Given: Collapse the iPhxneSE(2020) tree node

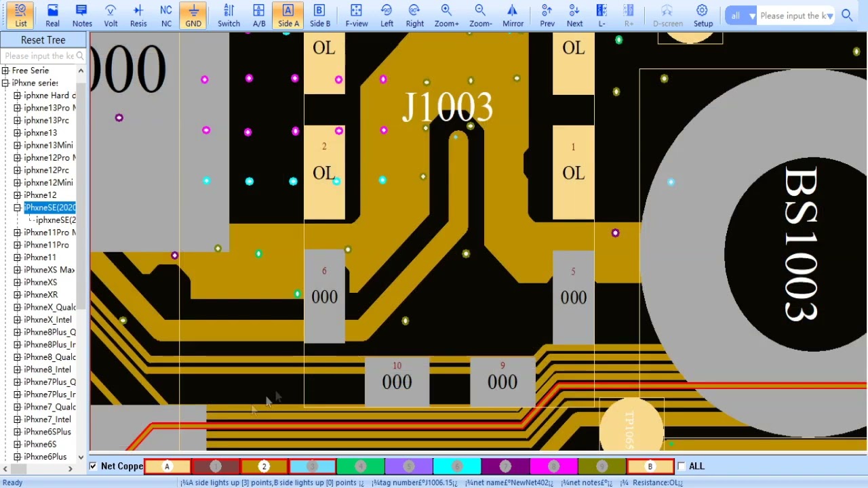Looking at the screenshot, I should pyautogui.click(x=18, y=207).
